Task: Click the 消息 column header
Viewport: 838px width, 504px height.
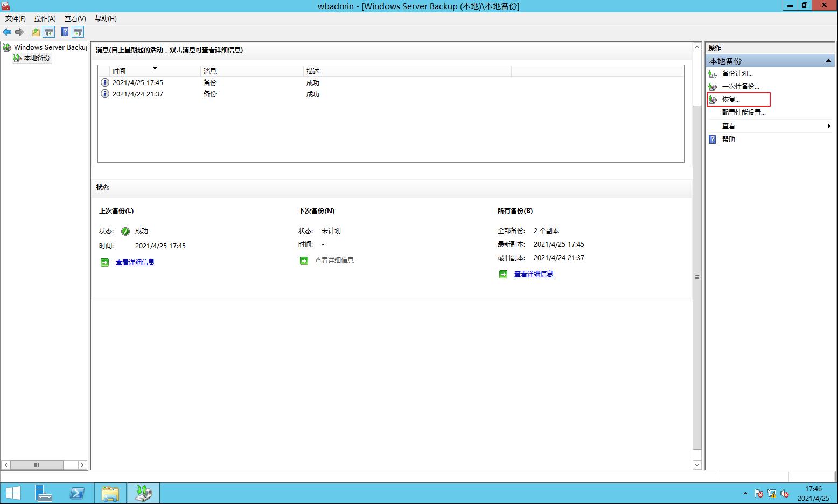Action: click(x=252, y=71)
